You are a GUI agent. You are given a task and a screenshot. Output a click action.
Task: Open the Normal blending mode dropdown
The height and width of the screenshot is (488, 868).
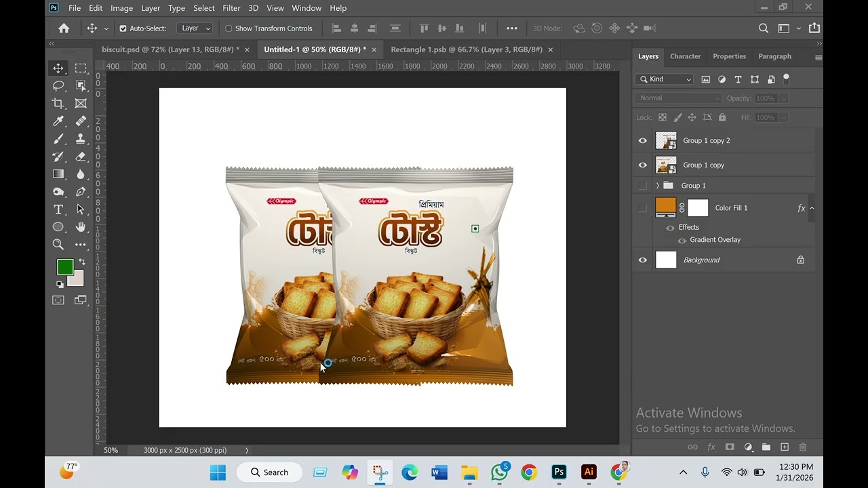(679, 98)
